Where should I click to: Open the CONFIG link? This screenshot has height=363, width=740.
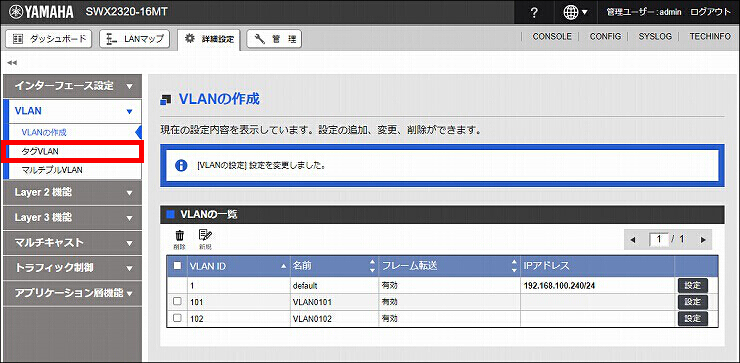click(605, 36)
